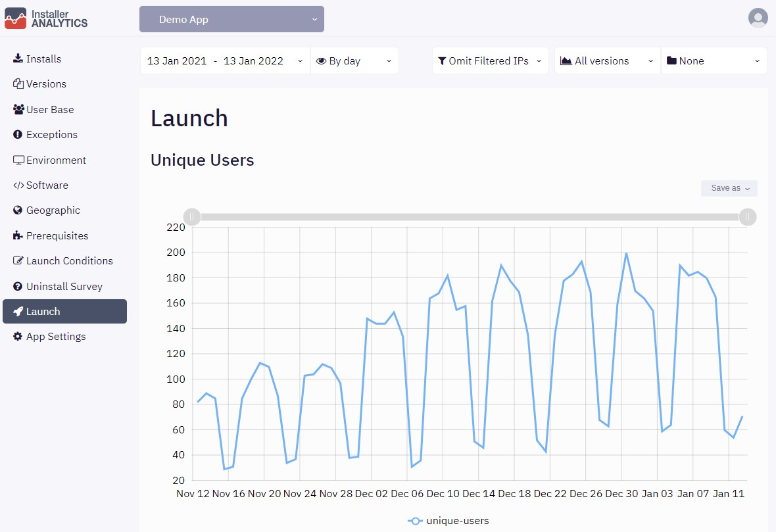
Task: Click the Uninstall Survey question icon
Action: (18, 287)
